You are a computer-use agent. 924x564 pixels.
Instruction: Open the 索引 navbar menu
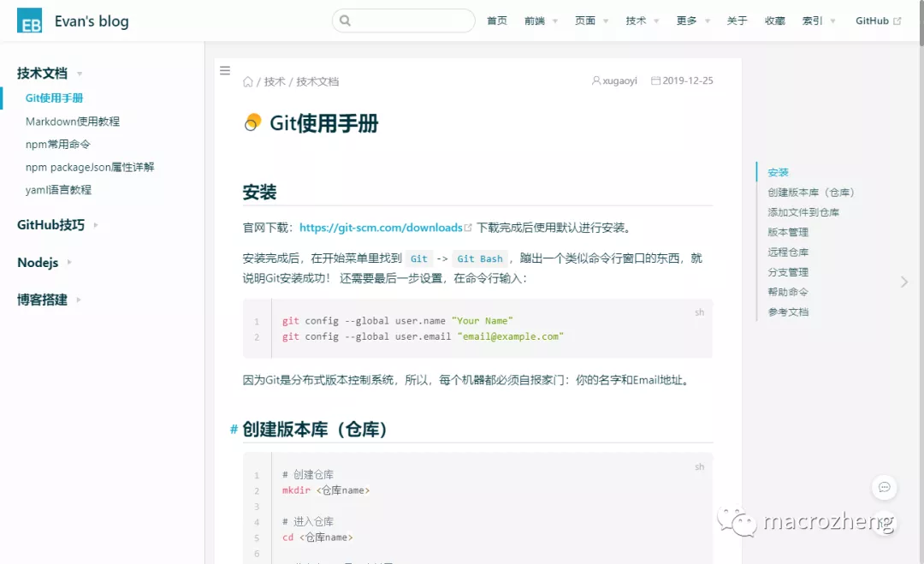pyautogui.click(x=812, y=21)
